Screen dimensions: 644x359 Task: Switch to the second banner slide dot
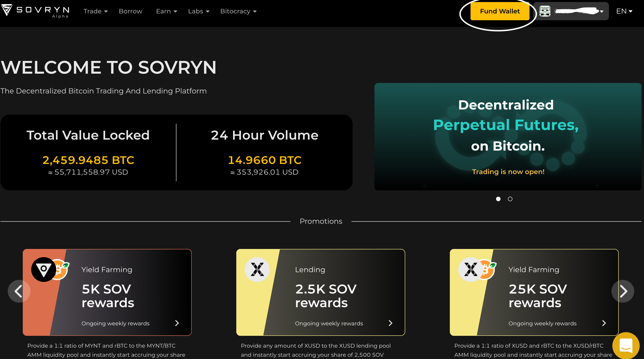click(510, 199)
